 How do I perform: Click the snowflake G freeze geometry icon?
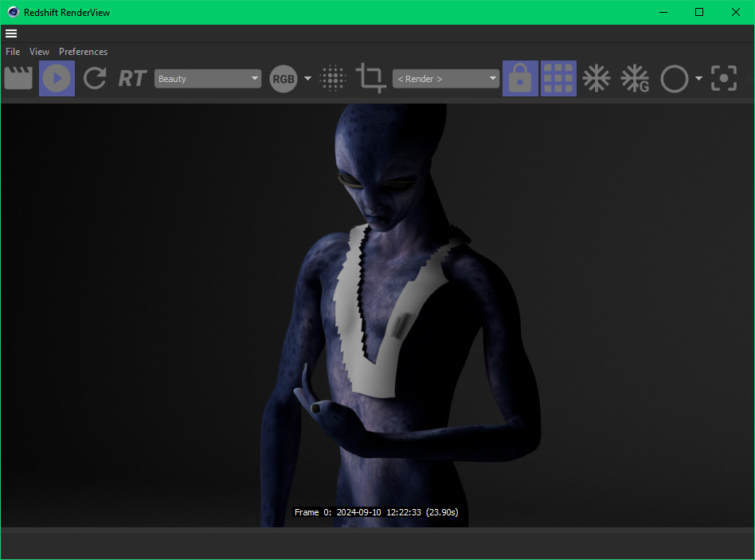point(635,78)
